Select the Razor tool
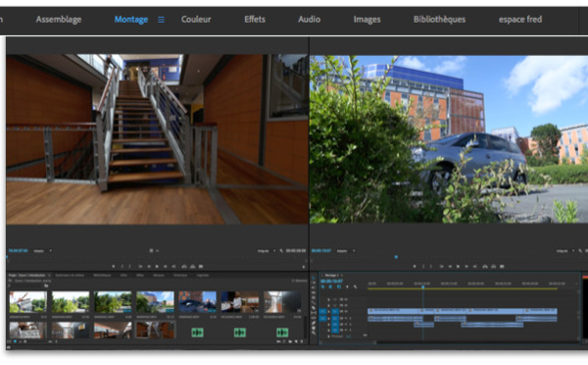This screenshot has width=588, height=365. (314, 307)
